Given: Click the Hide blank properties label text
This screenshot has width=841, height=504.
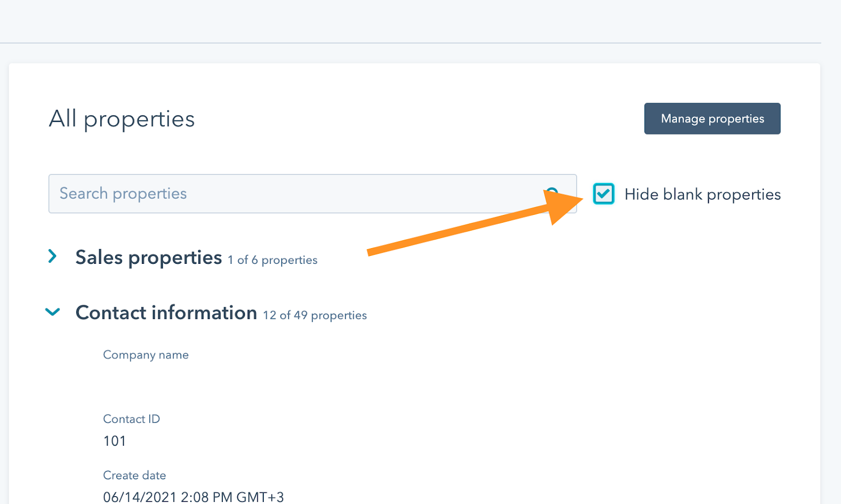Looking at the screenshot, I should [702, 194].
